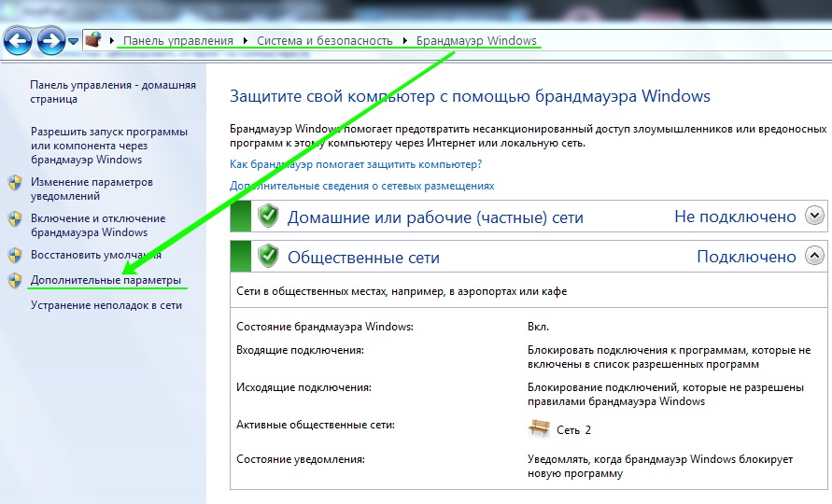This screenshot has width=832, height=504.
Task: Open Дополнительные сведения о сетевых размещениях link
Action: coord(362,186)
